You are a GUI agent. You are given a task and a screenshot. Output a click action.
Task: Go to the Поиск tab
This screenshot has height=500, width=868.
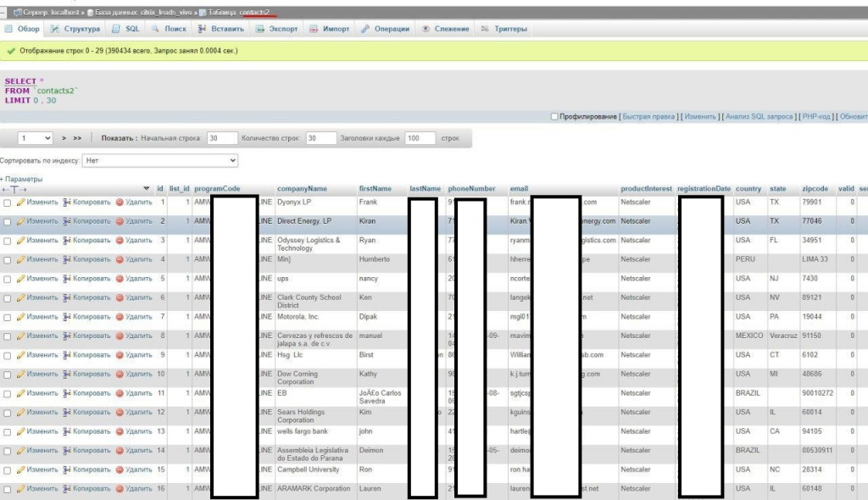[169, 29]
